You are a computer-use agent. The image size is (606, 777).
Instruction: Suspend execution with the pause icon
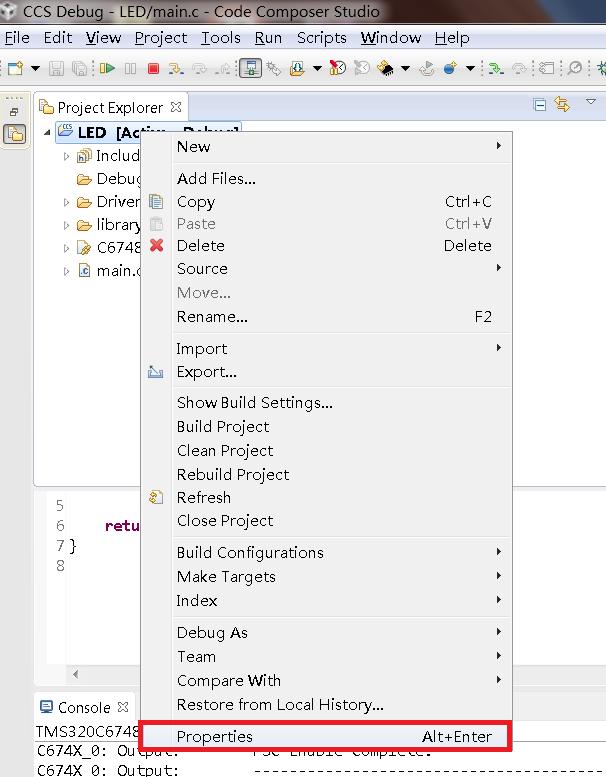(130, 68)
